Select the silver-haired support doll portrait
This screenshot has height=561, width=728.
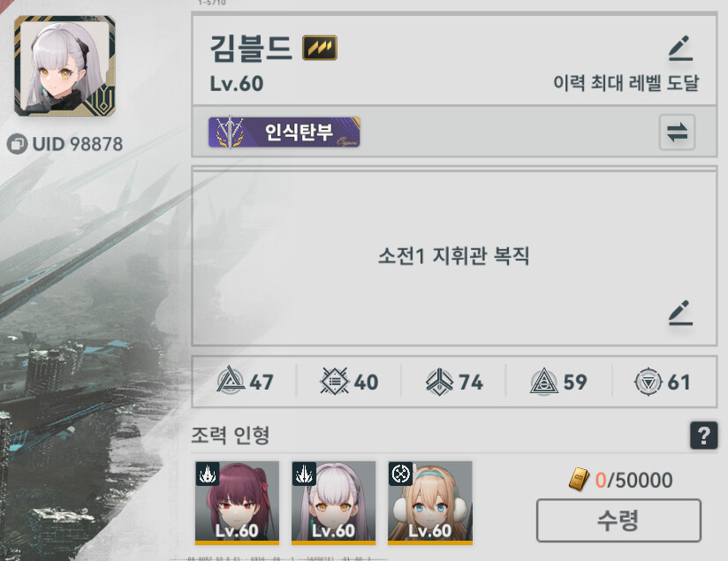[x=333, y=503]
